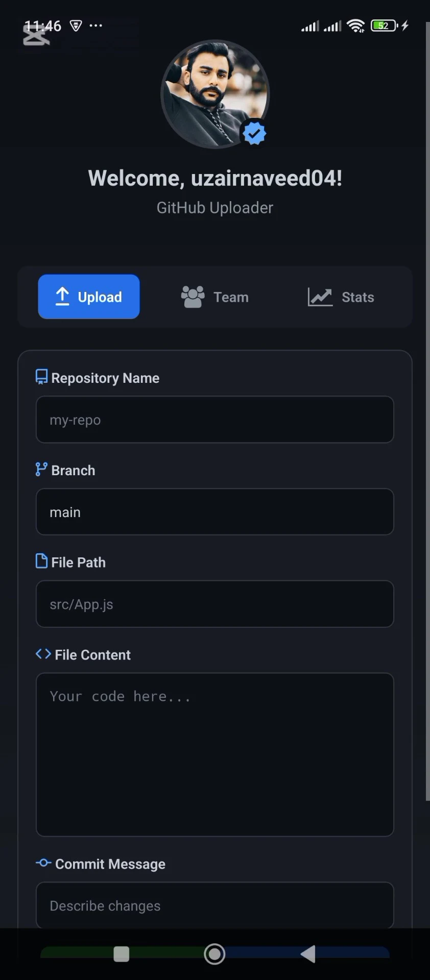The image size is (430, 980).
Task: Focus the Branch field containing main
Action: [215, 512]
